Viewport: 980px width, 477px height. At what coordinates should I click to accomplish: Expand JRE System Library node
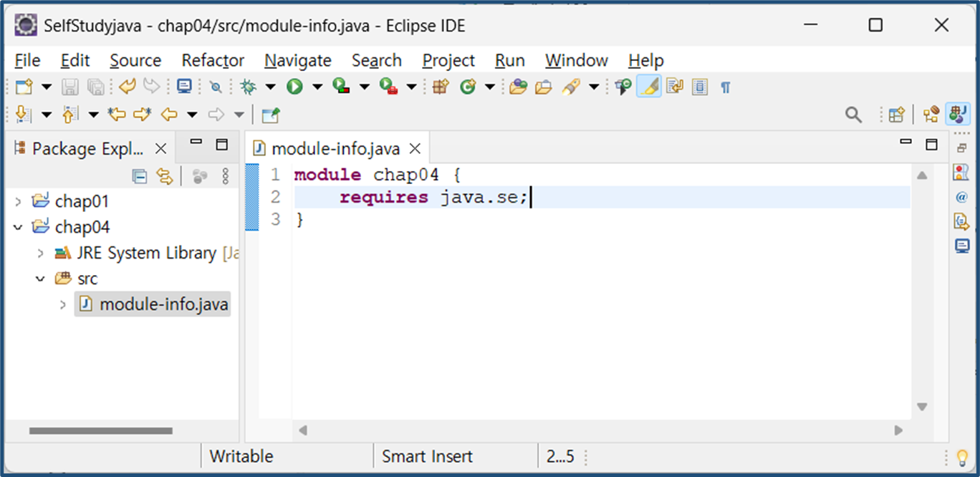pyautogui.click(x=41, y=254)
